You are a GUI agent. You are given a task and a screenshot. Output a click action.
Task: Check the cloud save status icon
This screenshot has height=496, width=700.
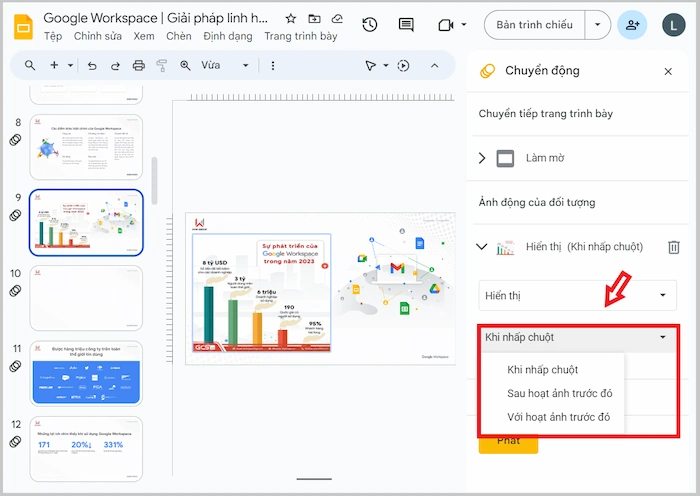(337, 18)
